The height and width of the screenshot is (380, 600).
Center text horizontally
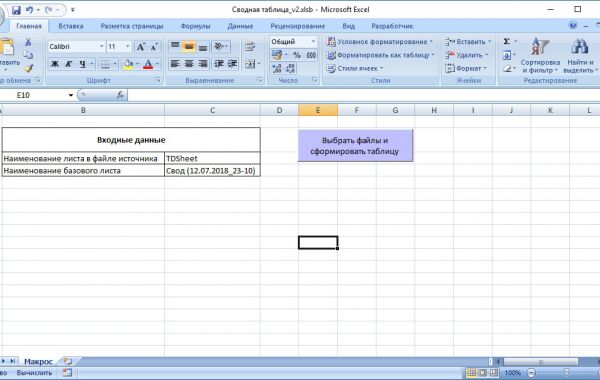pos(189,64)
